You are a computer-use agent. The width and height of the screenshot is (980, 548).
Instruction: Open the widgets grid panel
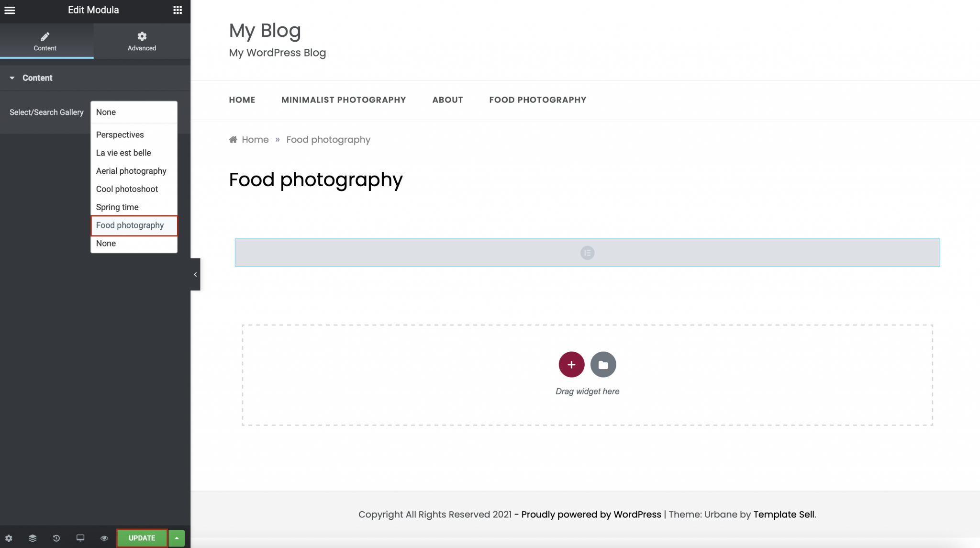[x=178, y=10]
